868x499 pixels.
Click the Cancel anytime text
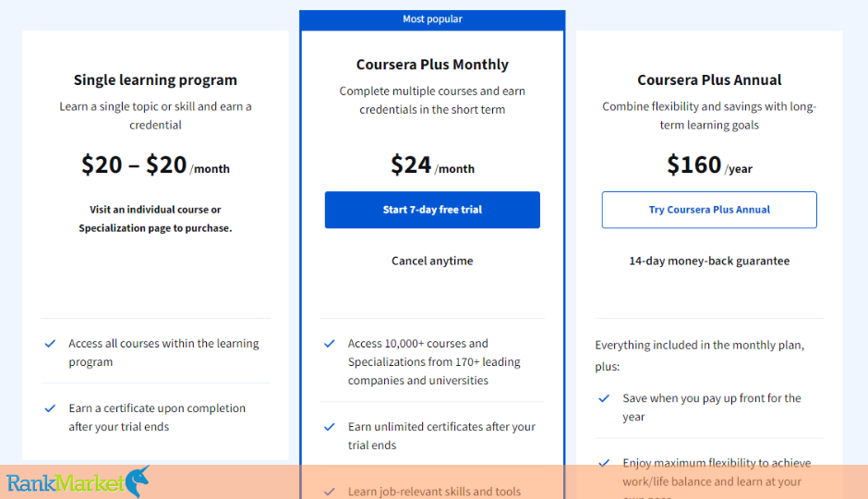click(432, 261)
